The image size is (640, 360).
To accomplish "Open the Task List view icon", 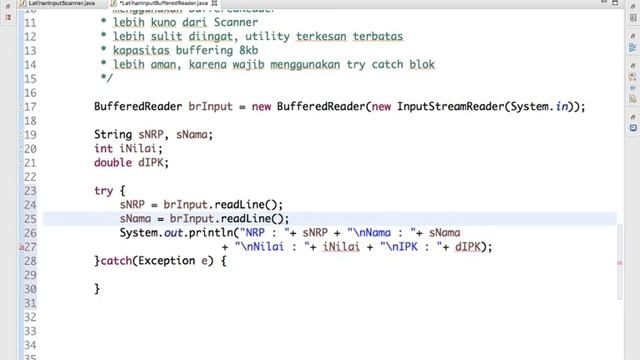I will point(633,18).
